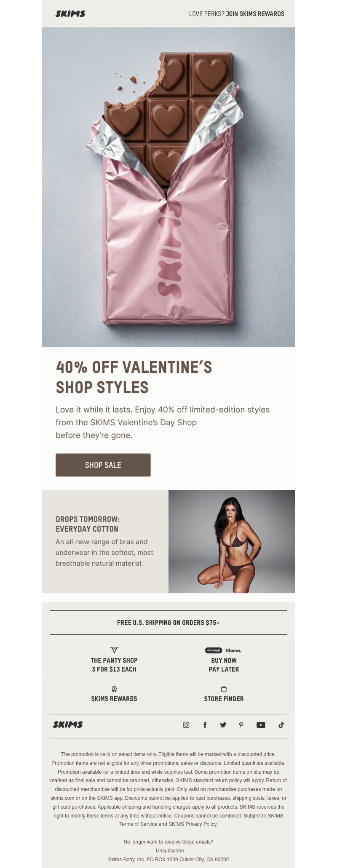This screenshot has height=868, width=337.
Task: Click the Afterpay Klarna logos
Action: pyautogui.click(x=223, y=650)
